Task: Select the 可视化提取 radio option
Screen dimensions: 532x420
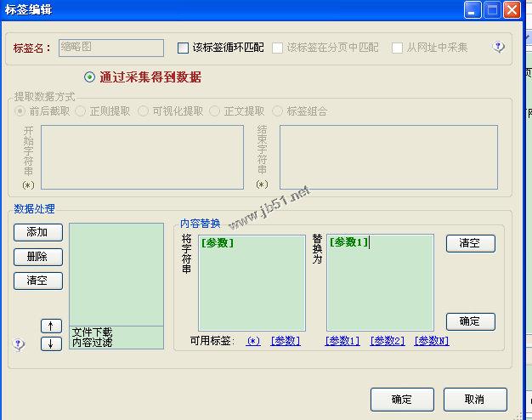Action: coord(143,111)
